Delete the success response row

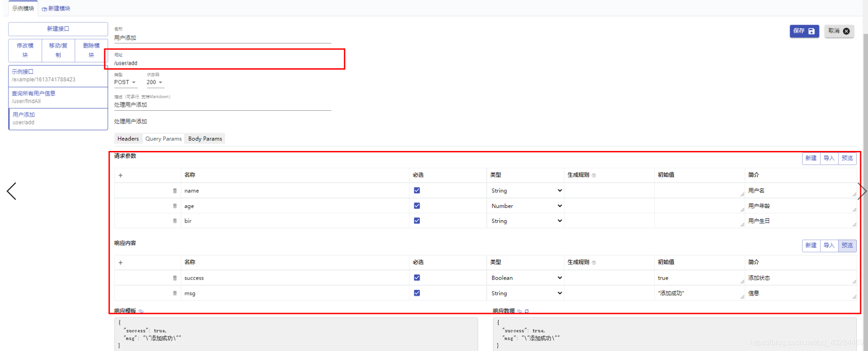click(175, 278)
